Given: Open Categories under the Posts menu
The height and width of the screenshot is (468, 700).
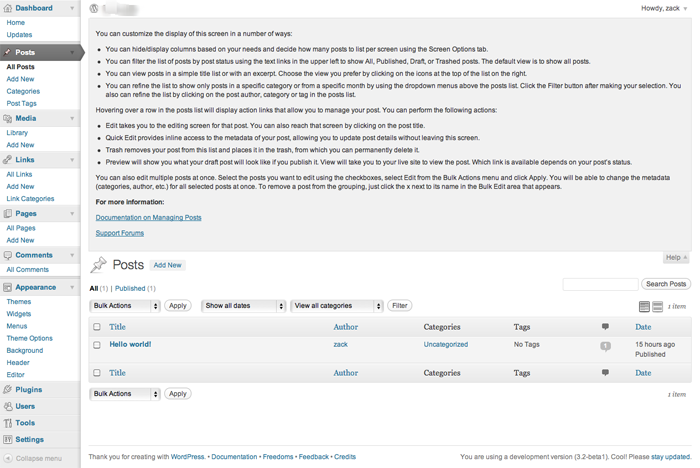Looking at the screenshot, I should pyautogui.click(x=22, y=91).
